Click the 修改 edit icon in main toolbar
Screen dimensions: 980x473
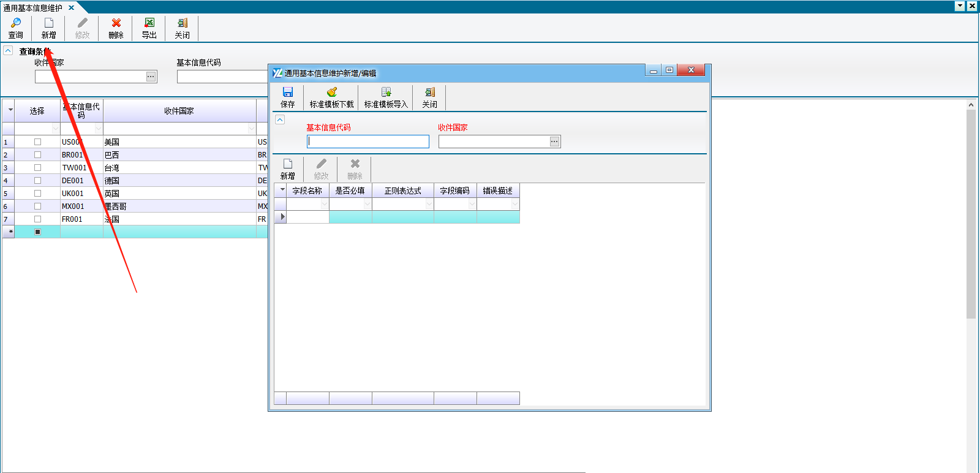(83, 23)
